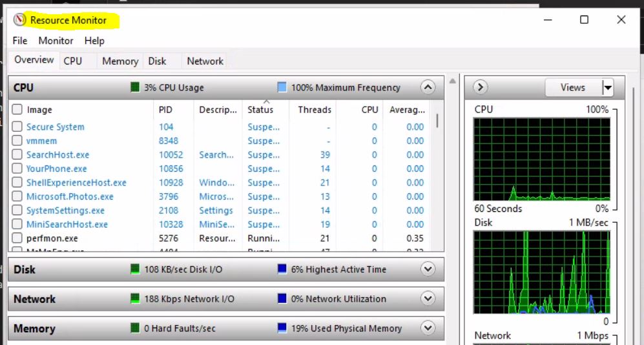Click the CPU list vertical scrollbar thumb

point(437,121)
